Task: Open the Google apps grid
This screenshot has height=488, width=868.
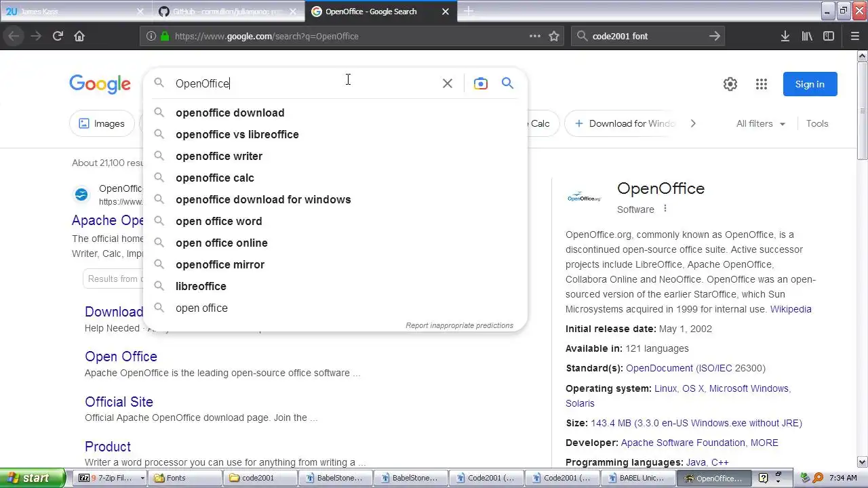Action: [762, 84]
